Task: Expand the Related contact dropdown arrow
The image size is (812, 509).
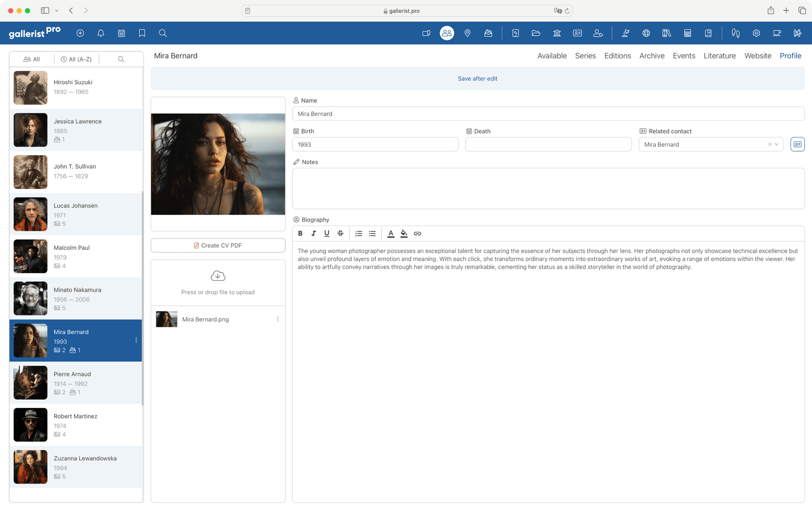Action: (777, 144)
